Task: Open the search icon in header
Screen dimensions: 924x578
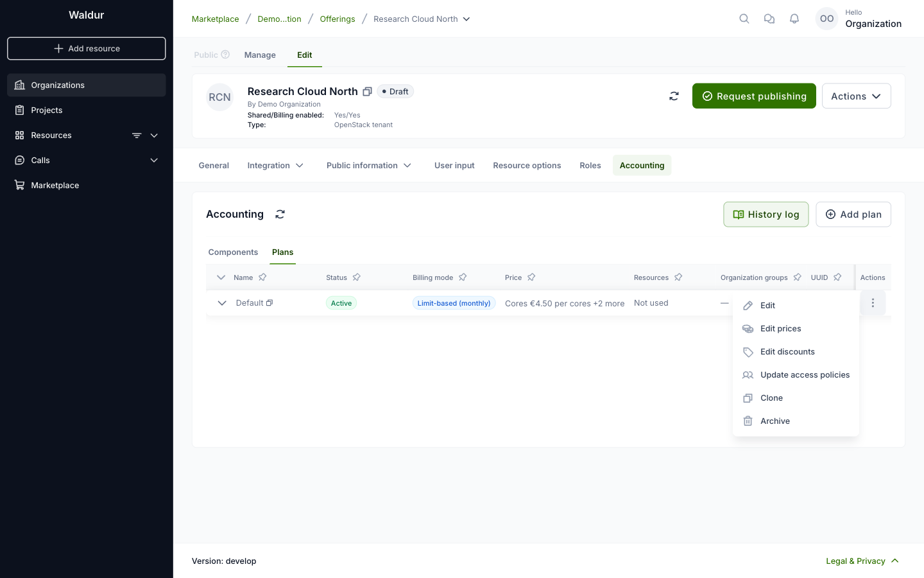Action: coord(744,19)
